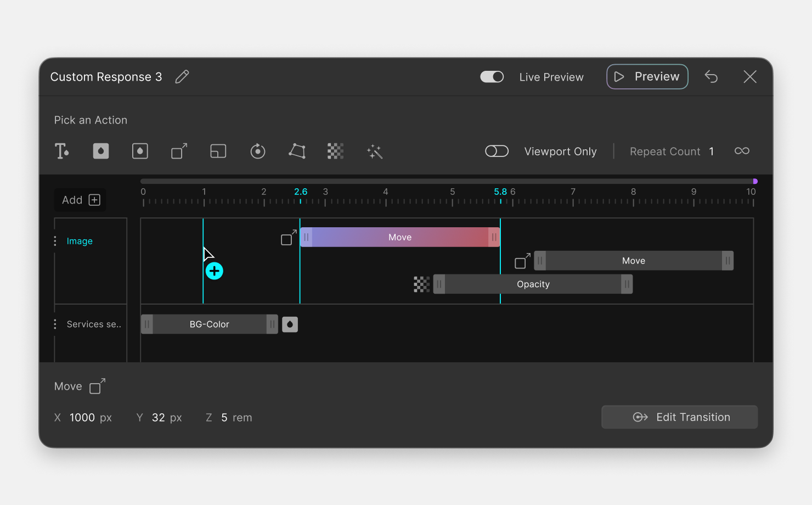Image resolution: width=812 pixels, height=505 pixels.
Task: Select the BG-Color clip
Action: coord(210,324)
